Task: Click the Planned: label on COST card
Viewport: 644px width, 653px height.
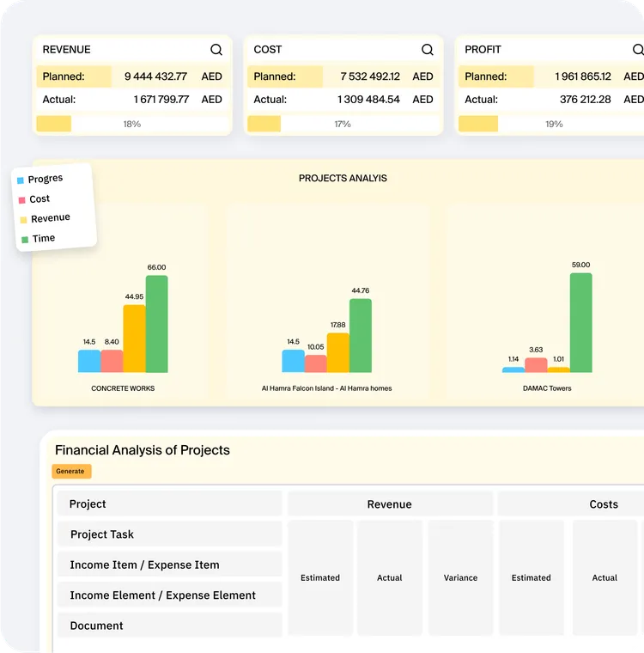Action: coord(275,76)
